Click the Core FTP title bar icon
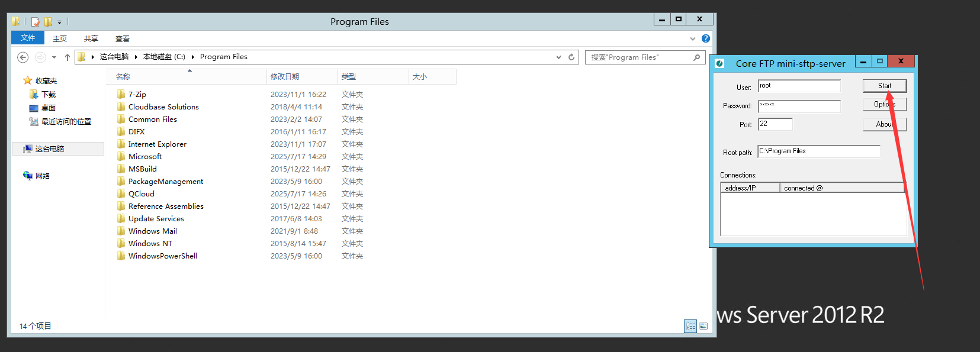 pyautogui.click(x=719, y=63)
